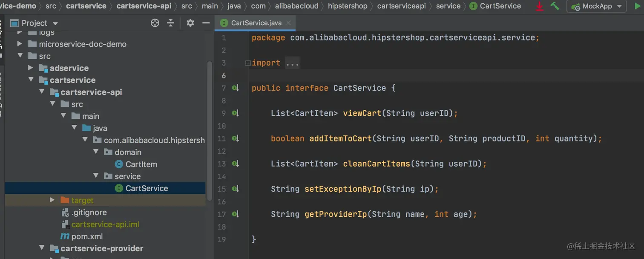The width and height of the screenshot is (644, 259).
Task: Open the Project view selector dropdown
Action: (x=34, y=23)
